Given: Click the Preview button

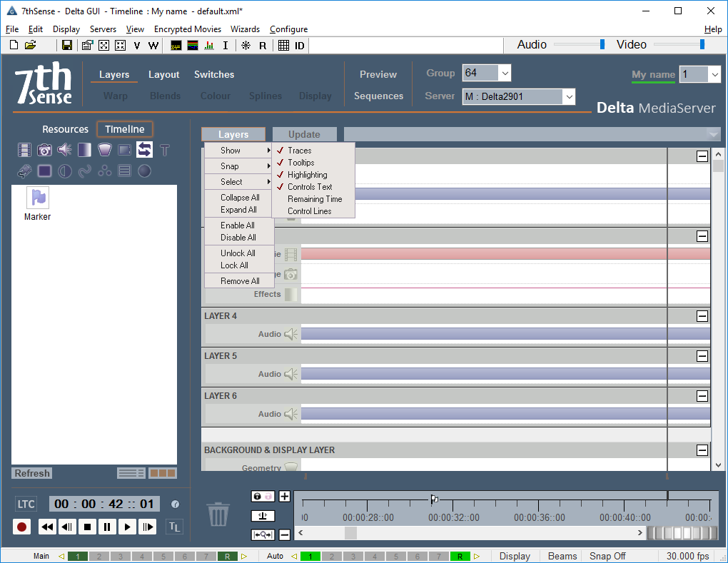Looking at the screenshot, I should coord(378,75).
